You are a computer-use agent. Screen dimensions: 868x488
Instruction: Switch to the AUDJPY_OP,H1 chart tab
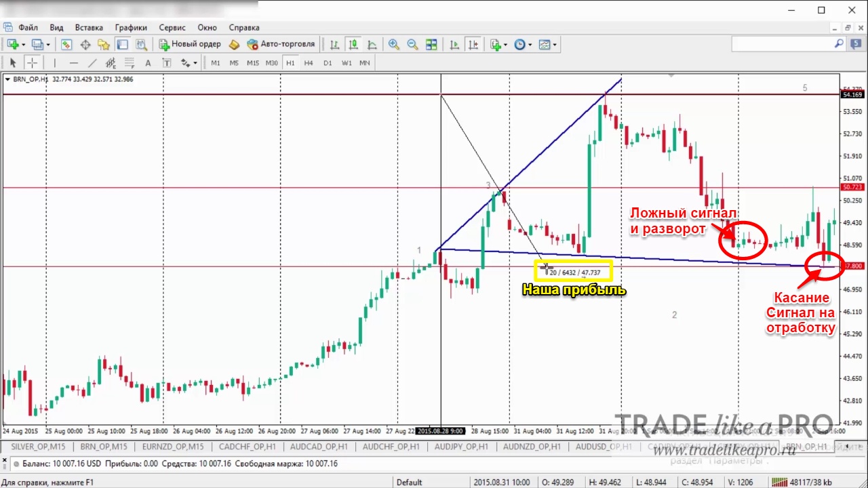coord(461,447)
